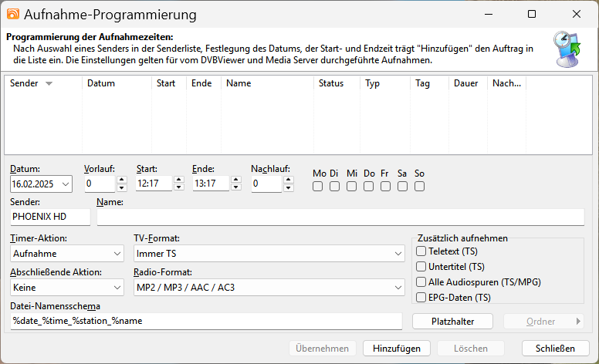599x364 pixels.
Task: Toggle the Untertitel (TS) checkbox
Action: click(421, 267)
